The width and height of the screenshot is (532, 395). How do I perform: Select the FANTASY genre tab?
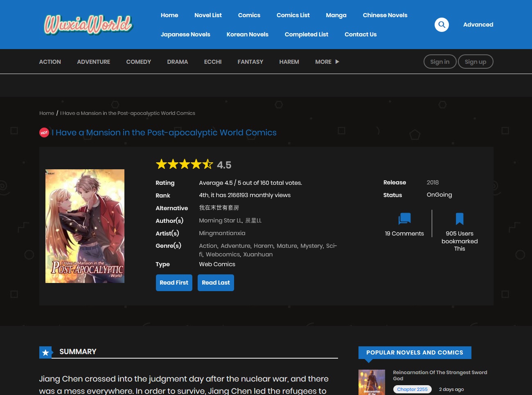(250, 62)
